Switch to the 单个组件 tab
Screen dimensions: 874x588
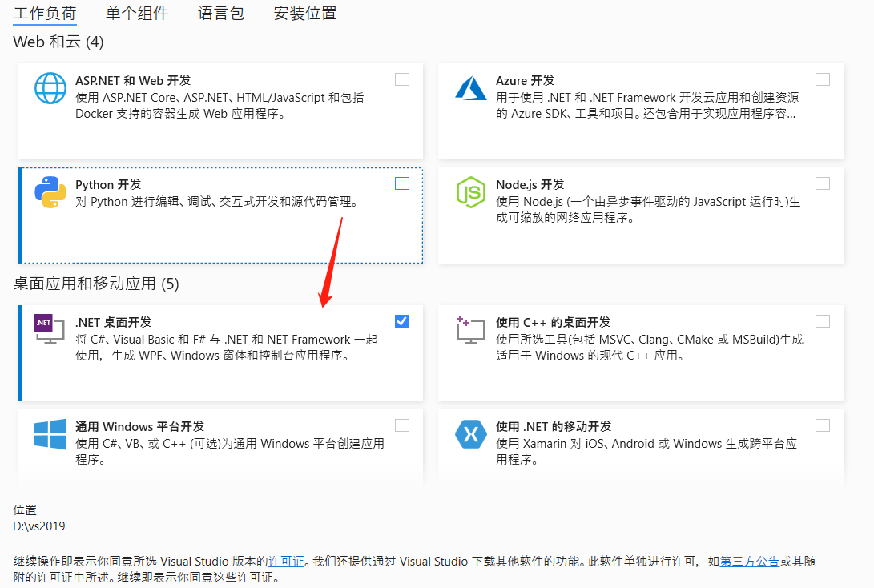point(137,13)
